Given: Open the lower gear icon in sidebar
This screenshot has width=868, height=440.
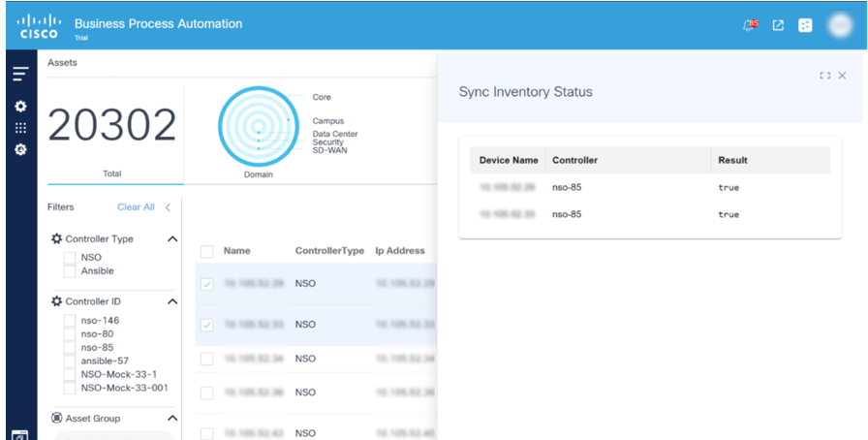Looking at the screenshot, I should (x=20, y=149).
